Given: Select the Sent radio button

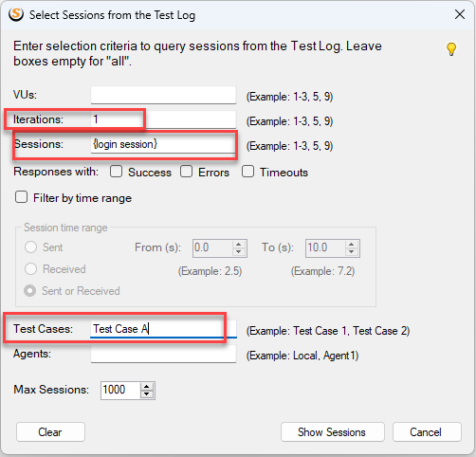Looking at the screenshot, I should pos(30,247).
